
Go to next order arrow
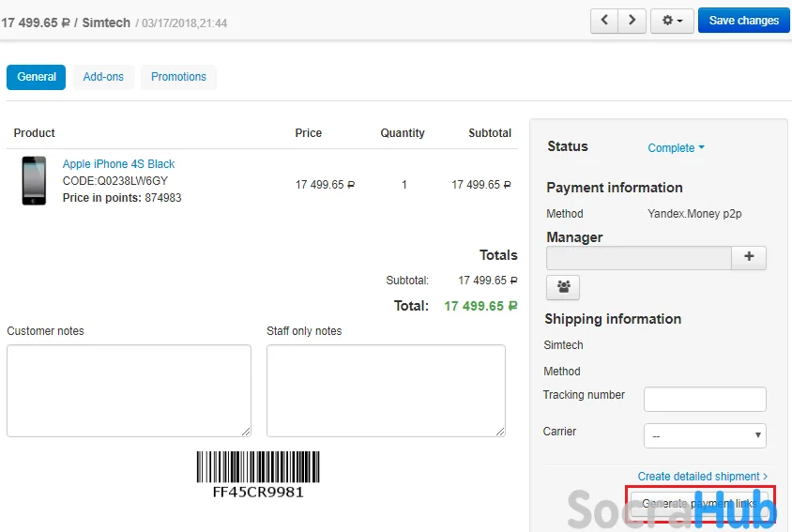(x=632, y=21)
